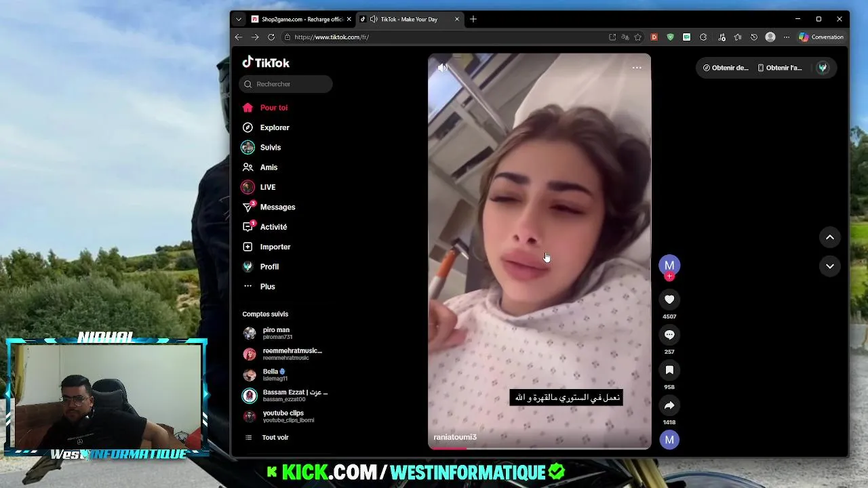The height and width of the screenshot is (488, 868).
Task: Click the Rechercher search field
Action: pyautogui.click(x=285, y=84)
